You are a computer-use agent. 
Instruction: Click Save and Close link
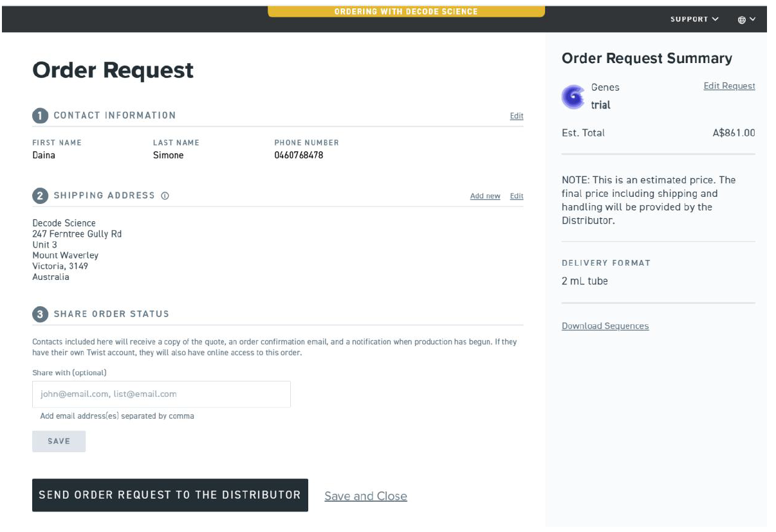coord(365,496)
